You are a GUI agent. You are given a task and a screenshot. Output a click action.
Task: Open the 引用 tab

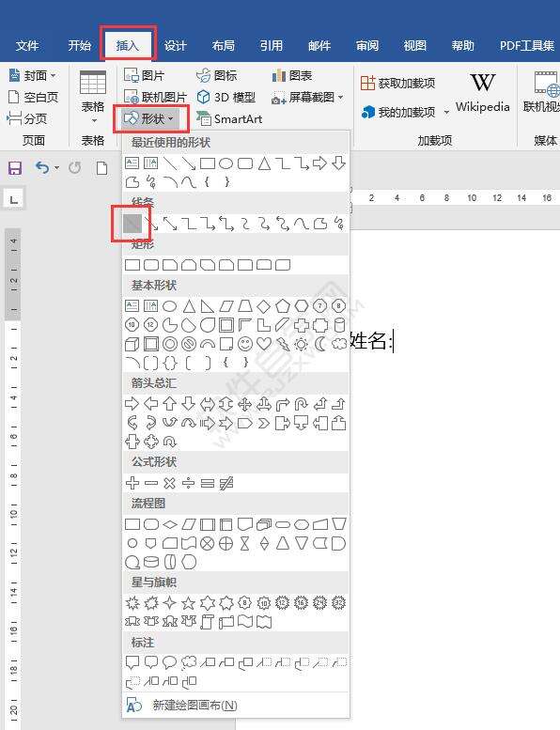point(271,46)
